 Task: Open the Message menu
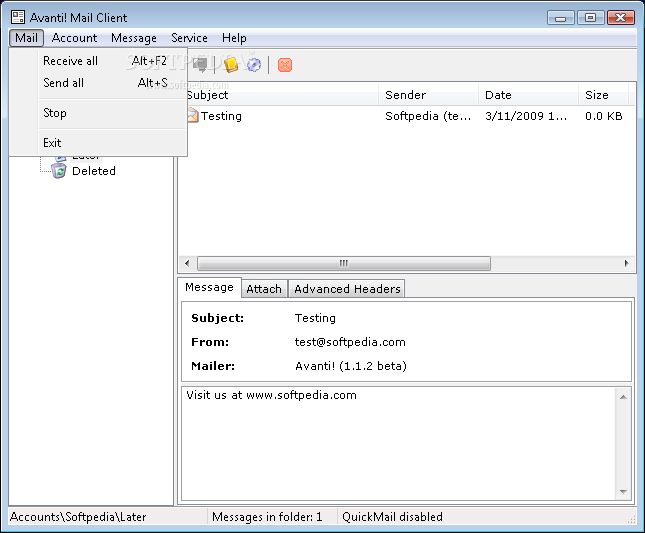tap(134, 38)
